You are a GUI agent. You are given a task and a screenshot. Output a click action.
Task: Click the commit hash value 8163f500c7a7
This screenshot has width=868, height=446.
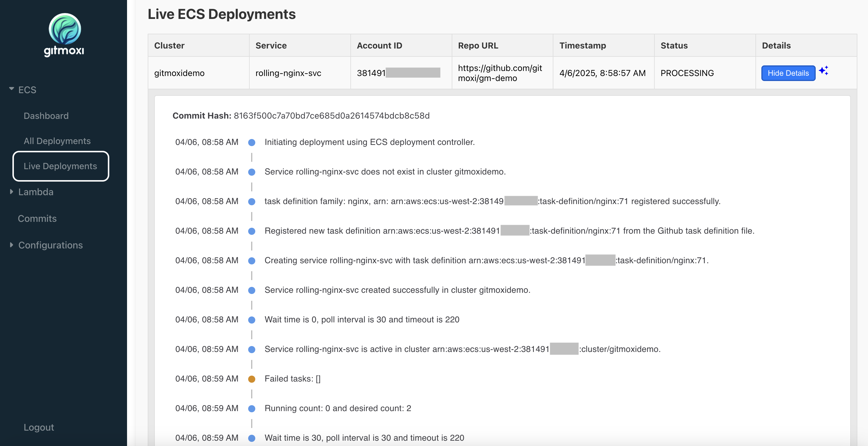tap(331, 116)
